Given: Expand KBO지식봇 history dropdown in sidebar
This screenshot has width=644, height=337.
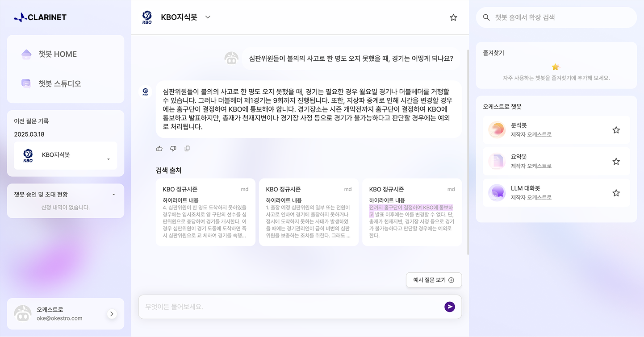Looking at the screenshot, I should pos(108,159).
